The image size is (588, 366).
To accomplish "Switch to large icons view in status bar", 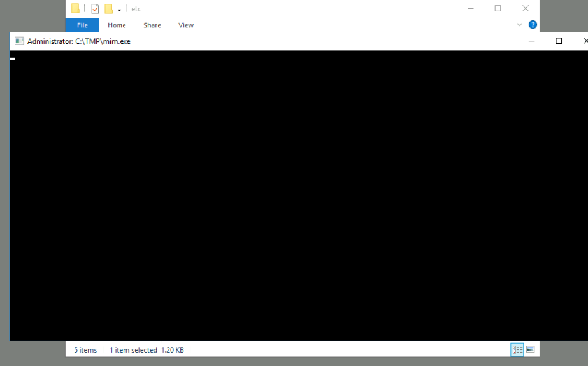I will point(530,349).
